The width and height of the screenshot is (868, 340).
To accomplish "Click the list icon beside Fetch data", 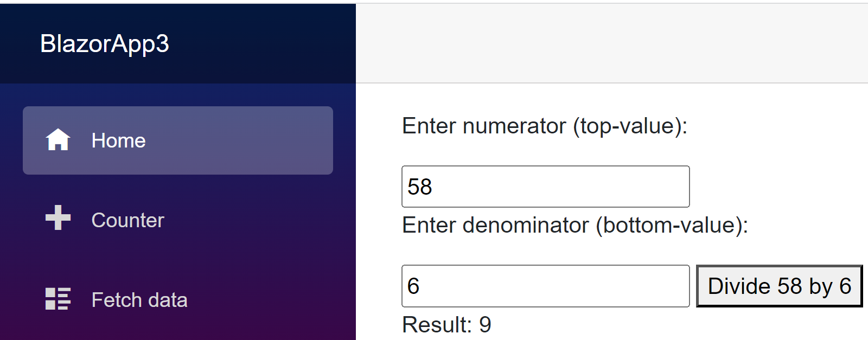I will coord(58,299).
